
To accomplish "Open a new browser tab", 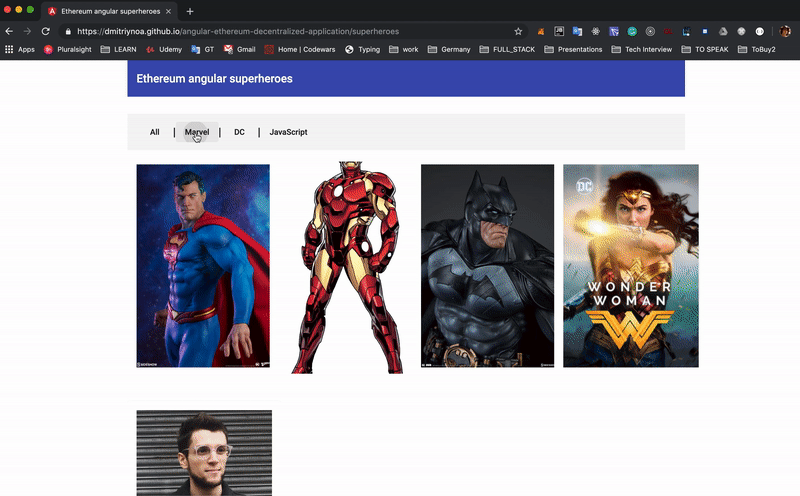I will tap(190, 11).
